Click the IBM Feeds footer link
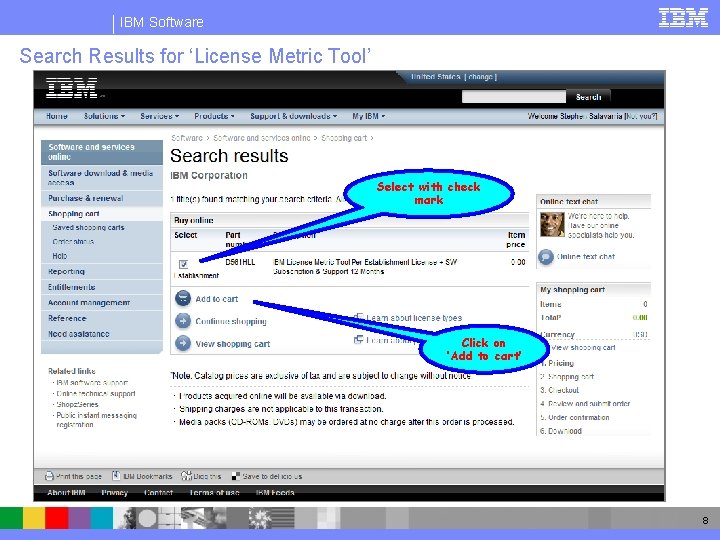The image size is (720, 540). click(x=275, y=493)
